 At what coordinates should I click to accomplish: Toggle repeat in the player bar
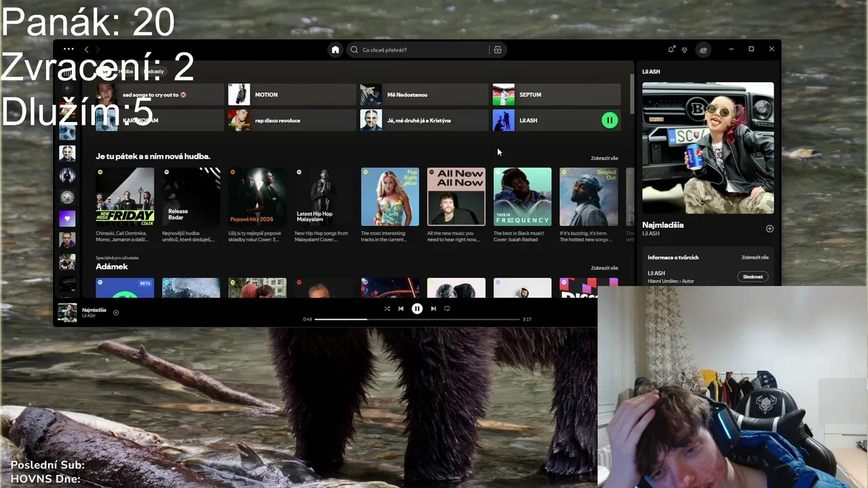pyautogui.click(x=447, y=308)
